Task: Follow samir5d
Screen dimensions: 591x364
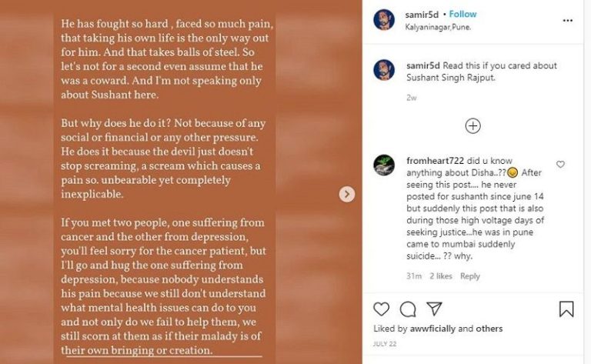Action: click(462, 15)
